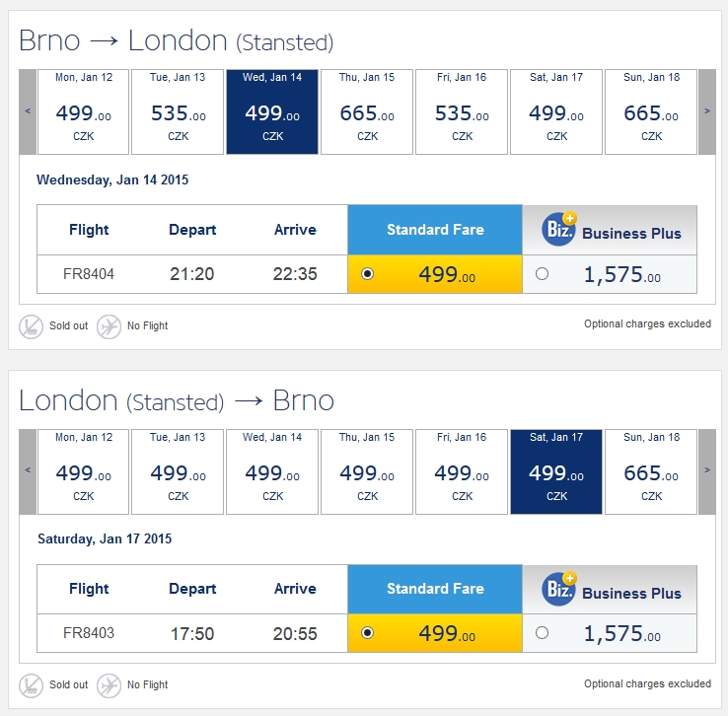
Task: Select Standard Fare radio for flight FR8403
Action: 367,633
